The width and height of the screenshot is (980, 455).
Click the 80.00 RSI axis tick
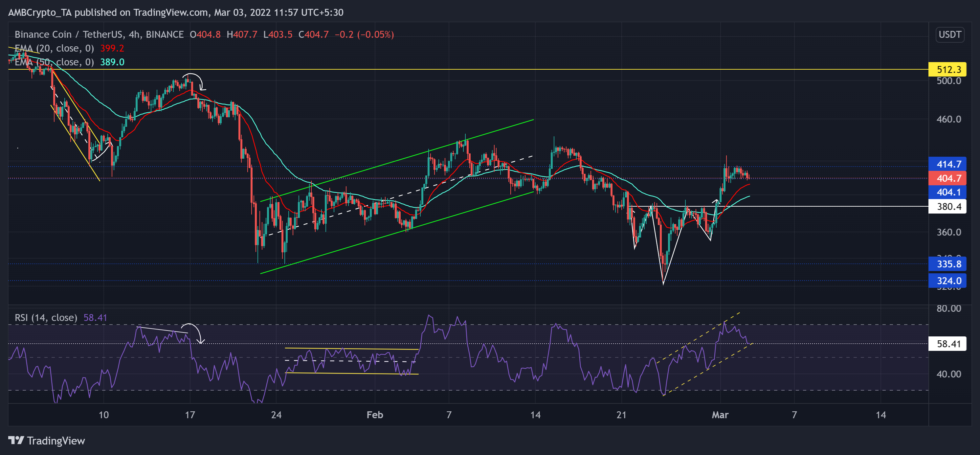tap(949, 308)
